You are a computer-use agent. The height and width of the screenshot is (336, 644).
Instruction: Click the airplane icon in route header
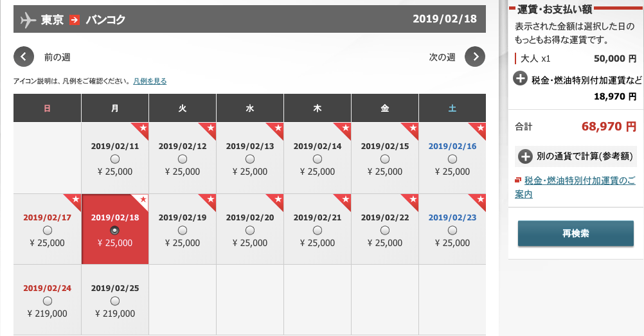pos(28,19)
